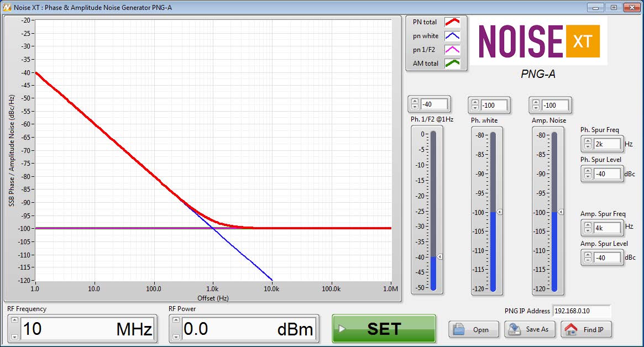Click the PN total red legend swatch
The width and height of the screenshot is (644, 347).
(x=453, y=22)
